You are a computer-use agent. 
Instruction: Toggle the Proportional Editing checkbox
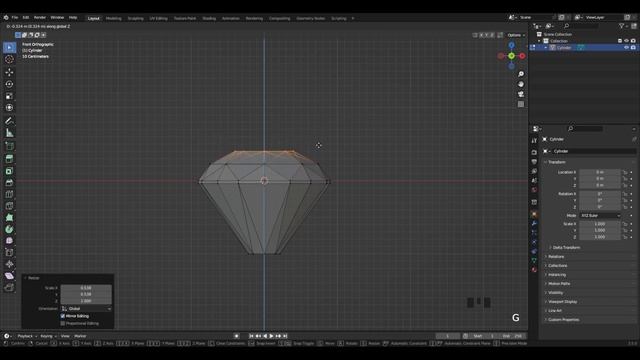pos(63,323)
